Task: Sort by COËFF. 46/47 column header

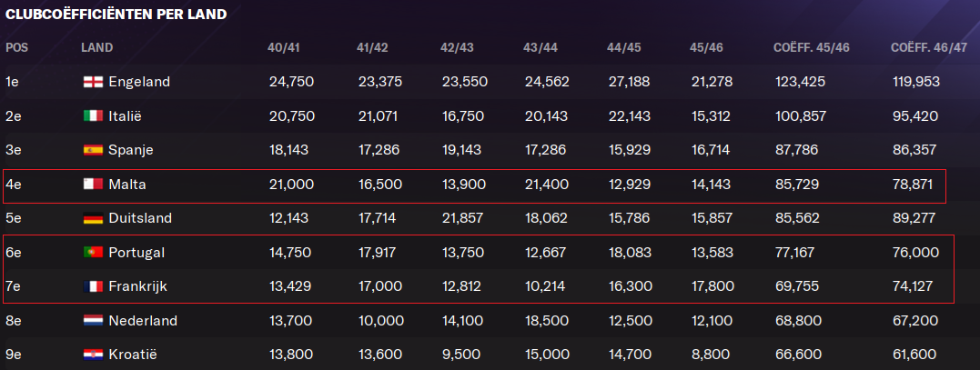Action: [x=929, y=48]
